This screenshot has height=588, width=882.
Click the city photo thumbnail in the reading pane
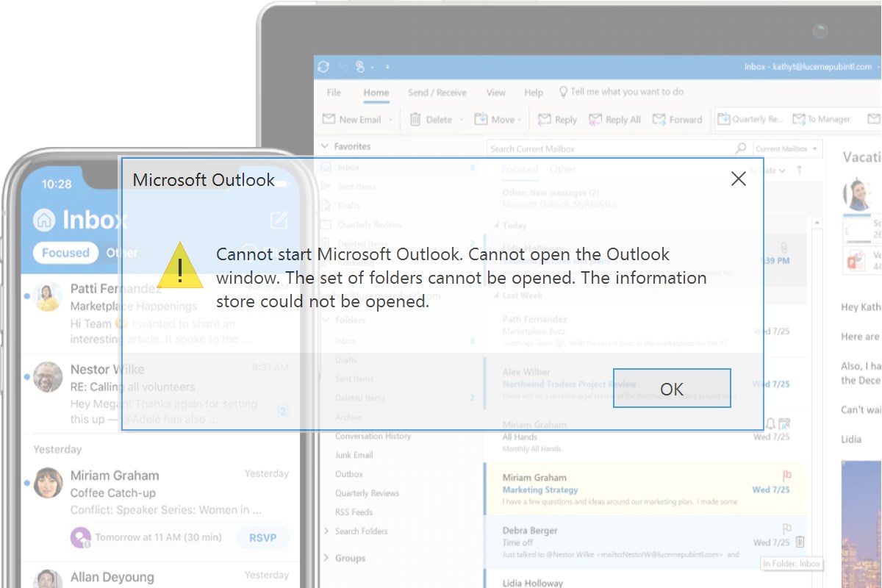(861, 524)
